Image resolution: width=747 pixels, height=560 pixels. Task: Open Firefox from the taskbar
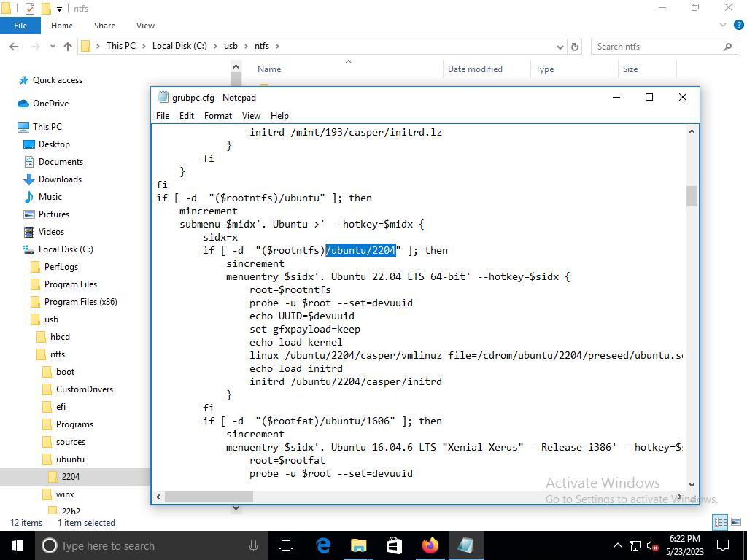pos(430,545)
